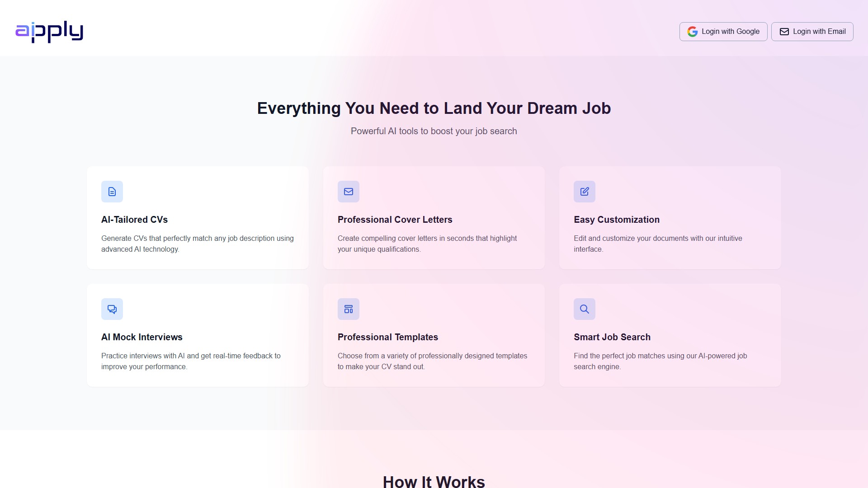This screenshot has height=488, width=868.
Task: Click the pencil edit icon for Easy Customization
Action: click(x=585, y=192)
